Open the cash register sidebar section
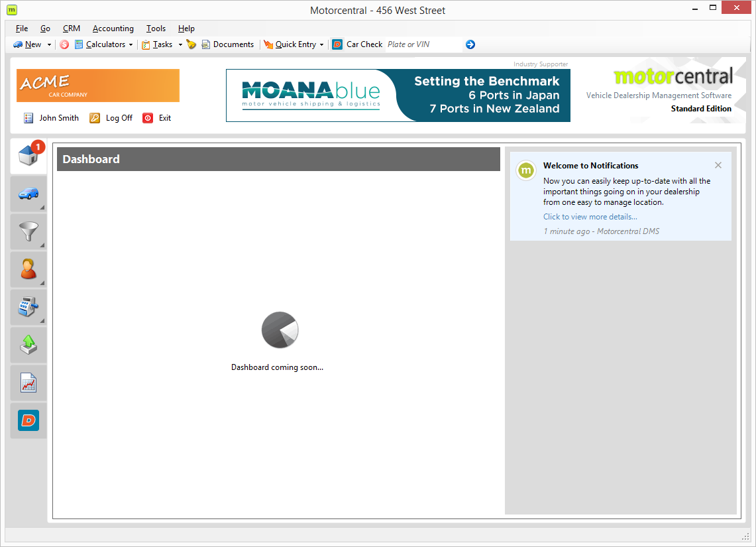The height and width of the screenshot is (547, 756). [28, 307]
